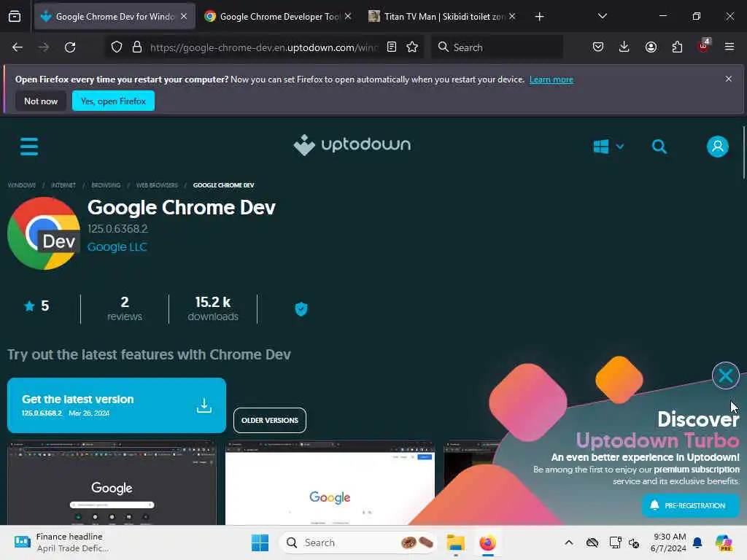Click the forward navigation arrow
The width and height of the screenshot is (747, 560).
tap(43, 47)
